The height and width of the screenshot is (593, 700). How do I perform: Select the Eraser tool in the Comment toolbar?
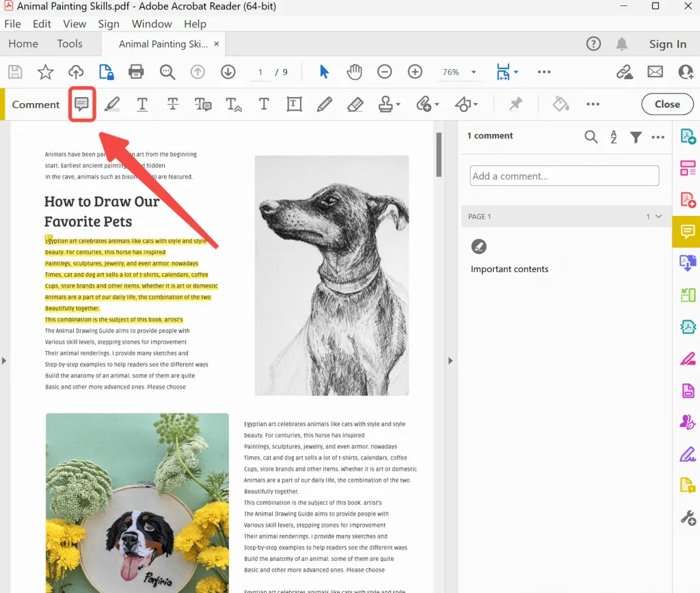point(355,104)
